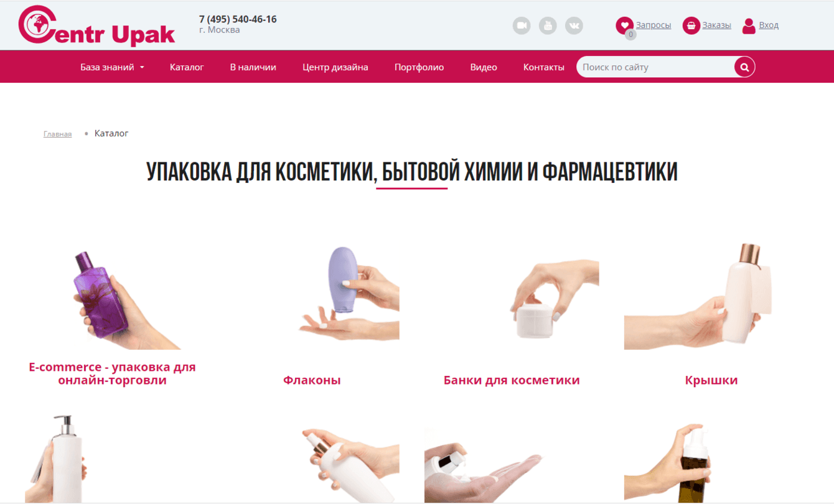The height and width of the screenshot is (504, 834).
Task: Click the user icon for Вход
Action: click(x=749, y=26)
